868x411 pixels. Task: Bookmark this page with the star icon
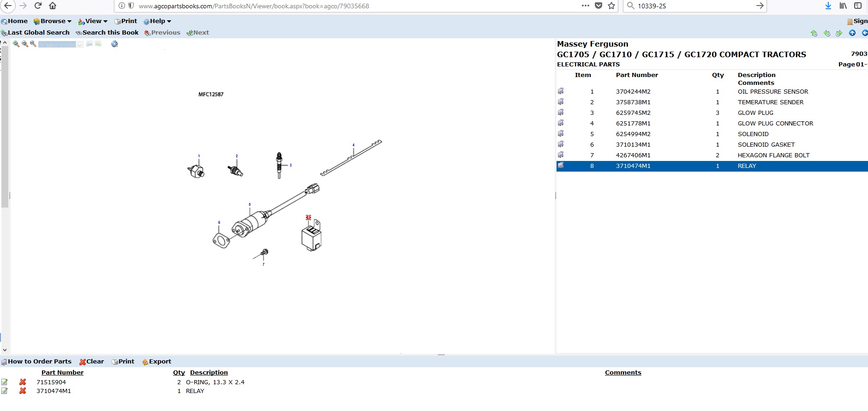[x=611, y=6]
